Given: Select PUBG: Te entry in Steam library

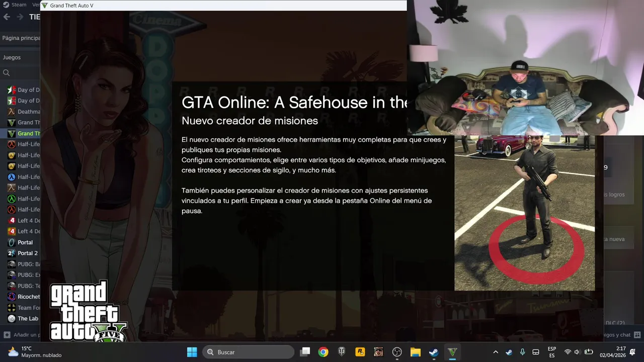Looking at the screenshot, I should pyautogui.click(x=24, y=286).
